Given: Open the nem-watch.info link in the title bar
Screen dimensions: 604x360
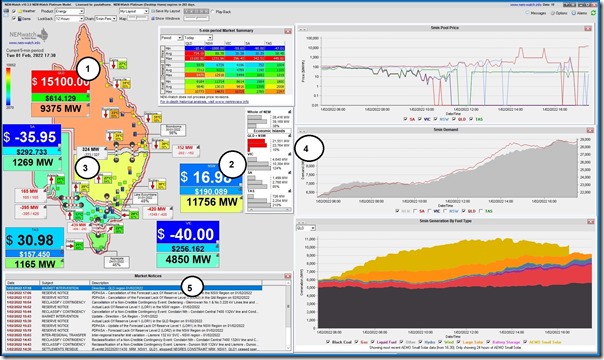Looking at the screenshot, I should coord(525,5).
